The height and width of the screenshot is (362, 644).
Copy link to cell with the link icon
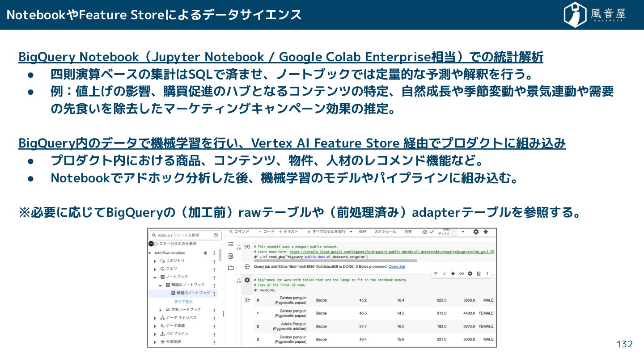click(462, 274)
